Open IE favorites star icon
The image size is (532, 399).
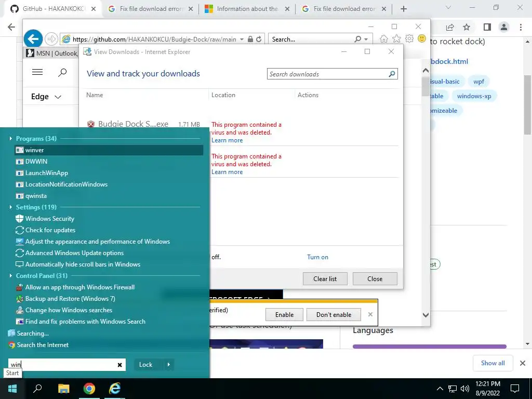(x=396, y=38)
